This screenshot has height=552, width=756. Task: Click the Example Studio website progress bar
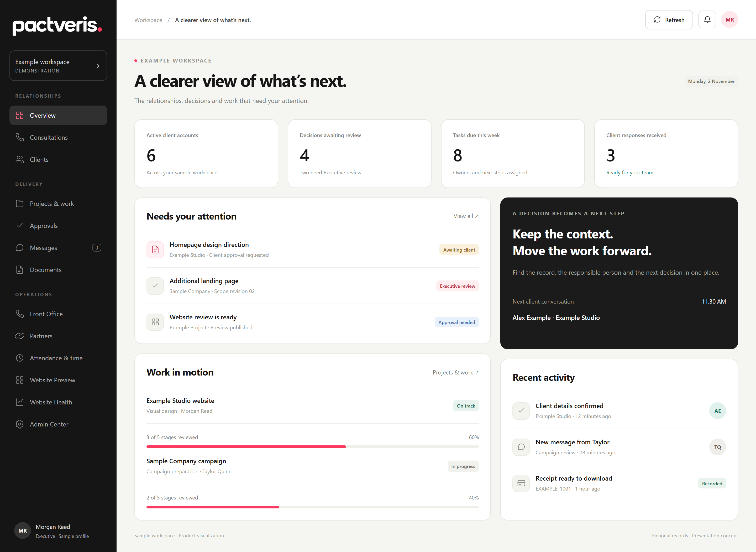312,447
